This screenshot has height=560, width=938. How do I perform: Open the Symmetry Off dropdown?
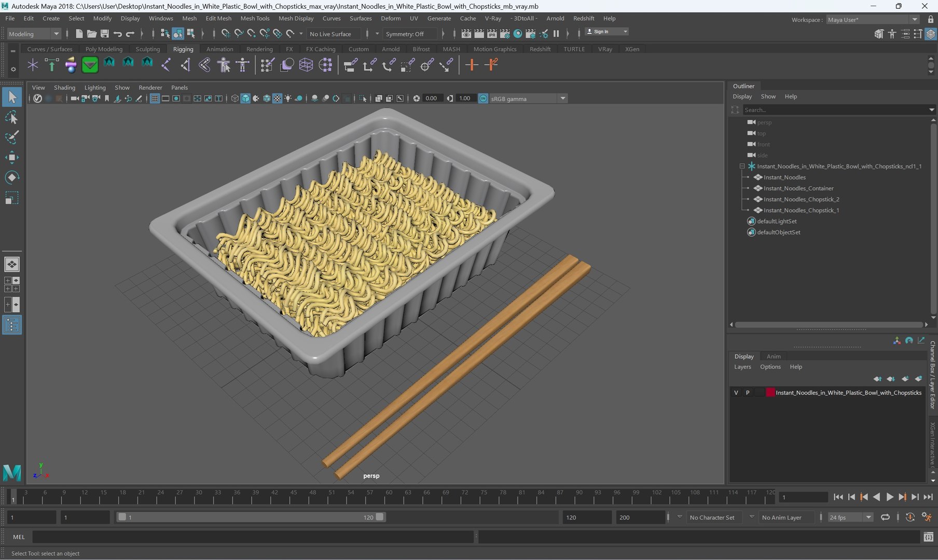(x=409, y=34)
